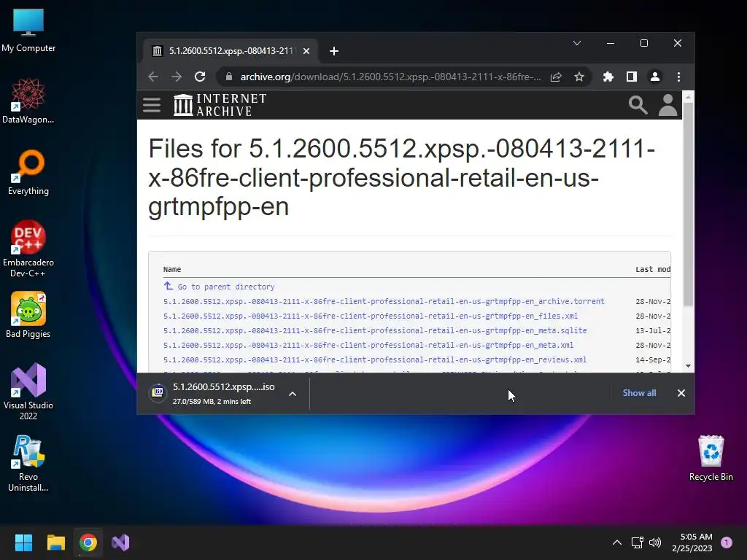Show all downloads
The image size is (747, 560).
click(x=639, y=393)
